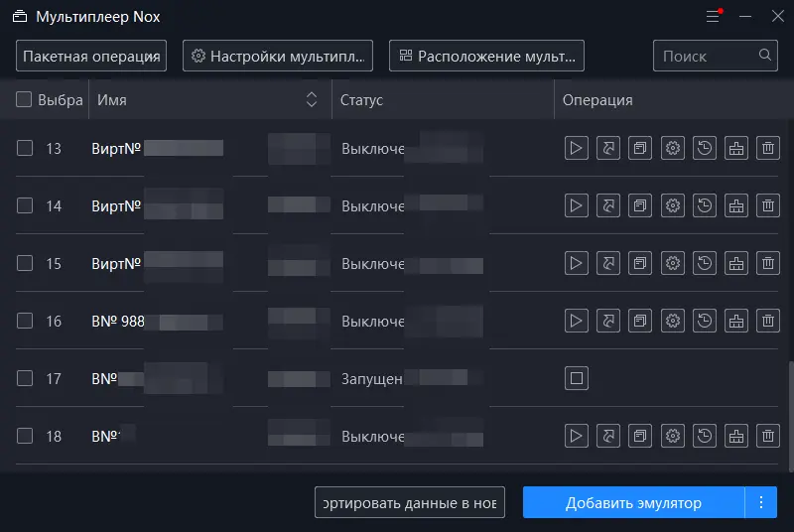Click disk cleanup icon in row 18
This screenshot has height=532, width=794.
pos(736,436)
